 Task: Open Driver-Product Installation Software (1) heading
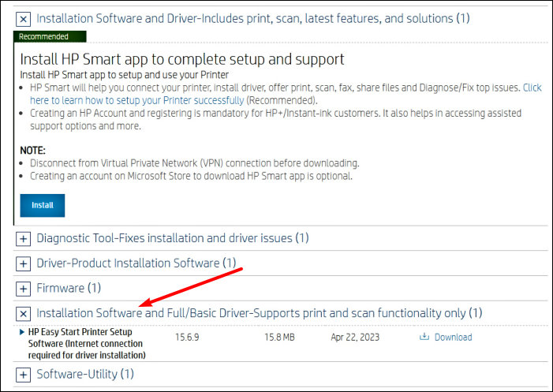coord(136,263)
